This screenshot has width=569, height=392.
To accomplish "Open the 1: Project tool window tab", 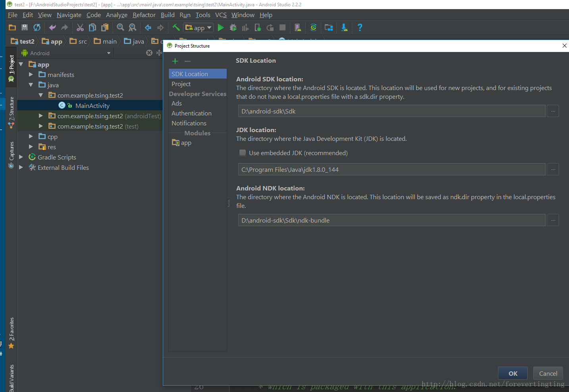I will point(11,68).
